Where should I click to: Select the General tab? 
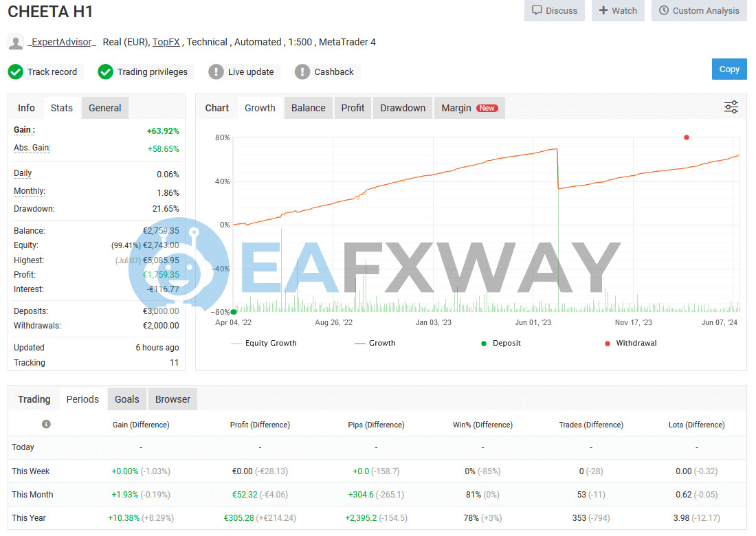(x=104, y=108)
